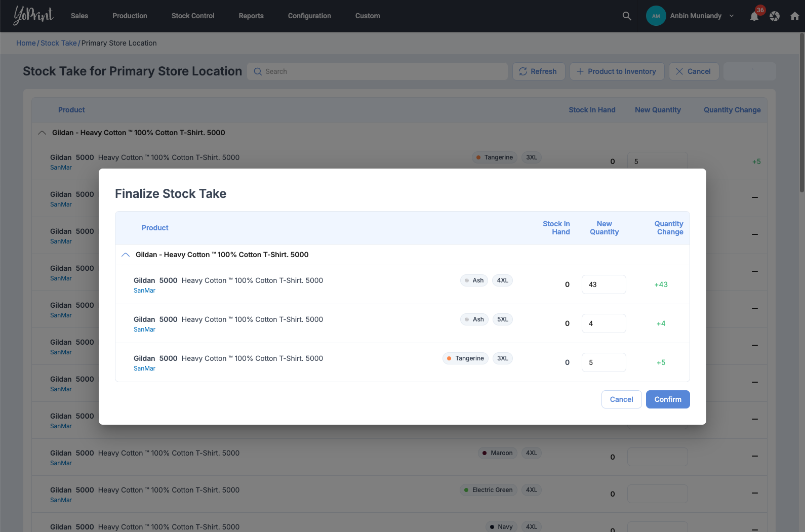Viewport: 805px width, 532px height.
Task: Open the Stock Control menu
Action: (193, 16)
